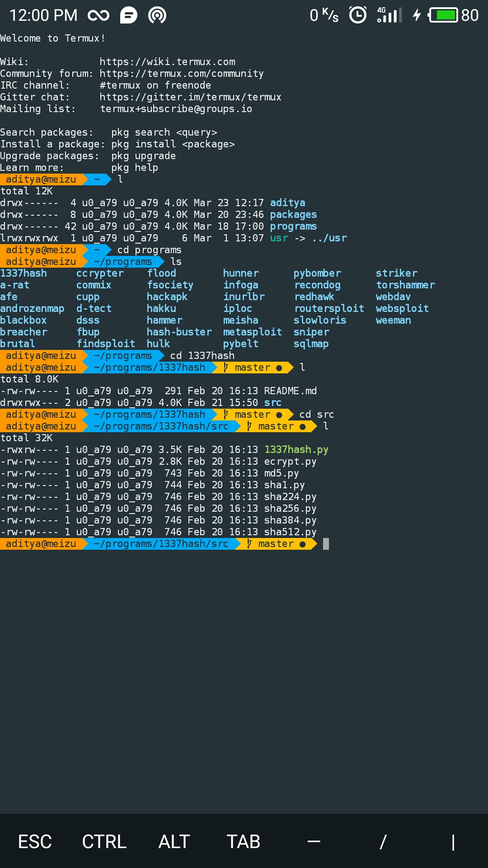
Task: Tap the alarm clock status icon
Action: [358, 15]
